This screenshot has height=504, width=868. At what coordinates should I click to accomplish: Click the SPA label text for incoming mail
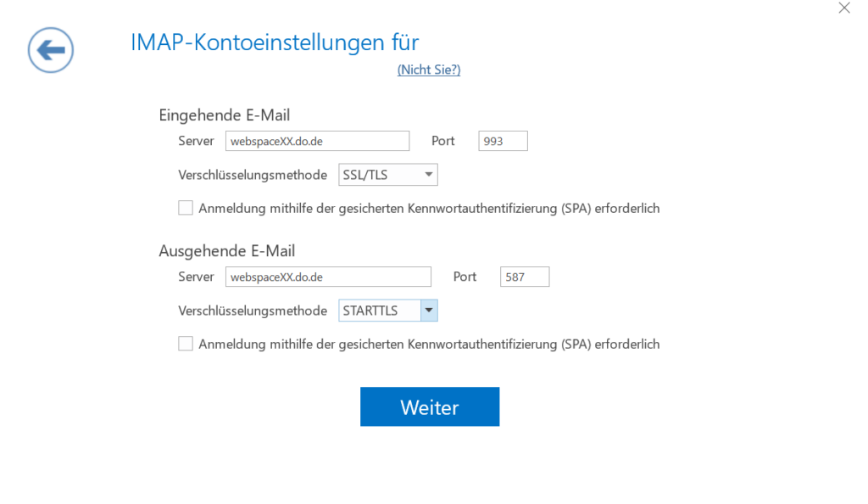click(x=429, y=209)
